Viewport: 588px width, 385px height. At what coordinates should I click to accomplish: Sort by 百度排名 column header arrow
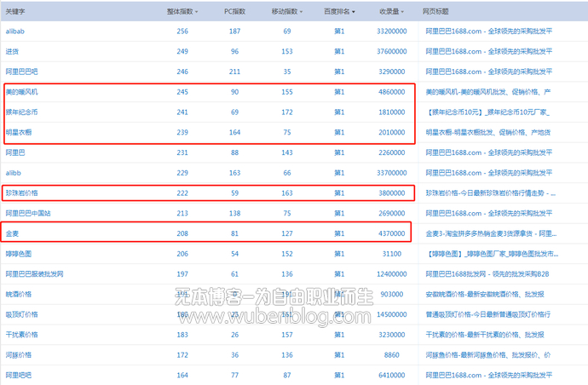(x=354, y=12)
